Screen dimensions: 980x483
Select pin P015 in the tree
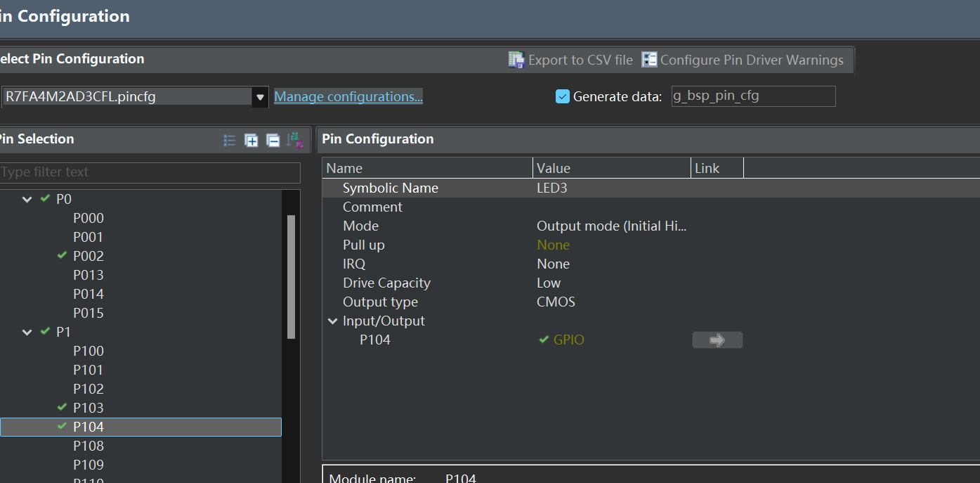[89, 314]
